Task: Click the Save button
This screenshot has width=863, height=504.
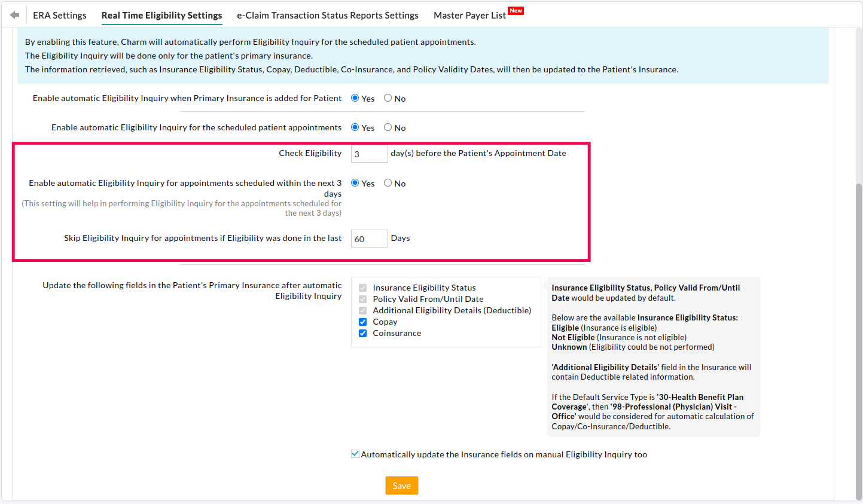Action: [x=401, y=485]
